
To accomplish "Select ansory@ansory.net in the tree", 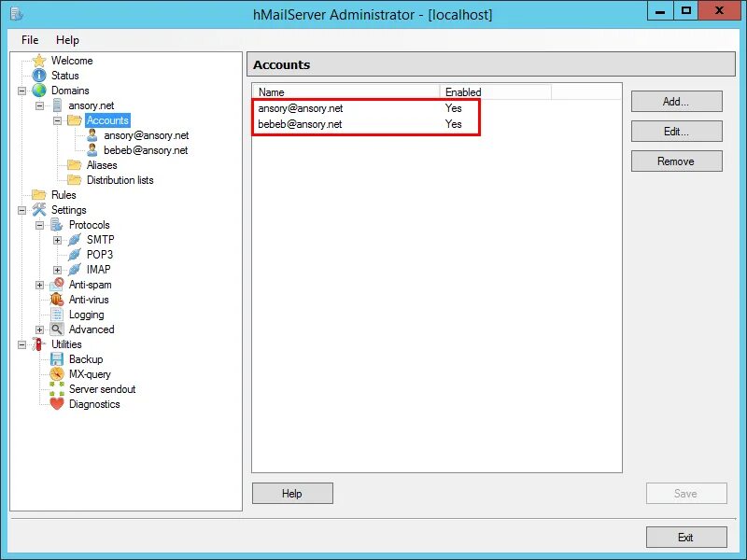I will (x=147, y=135).
